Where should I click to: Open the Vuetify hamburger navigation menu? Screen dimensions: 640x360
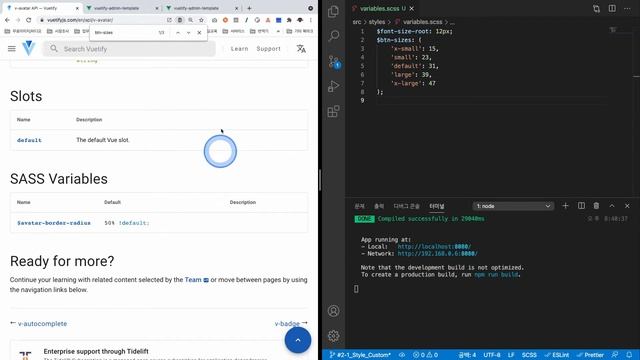coord(12,49)
